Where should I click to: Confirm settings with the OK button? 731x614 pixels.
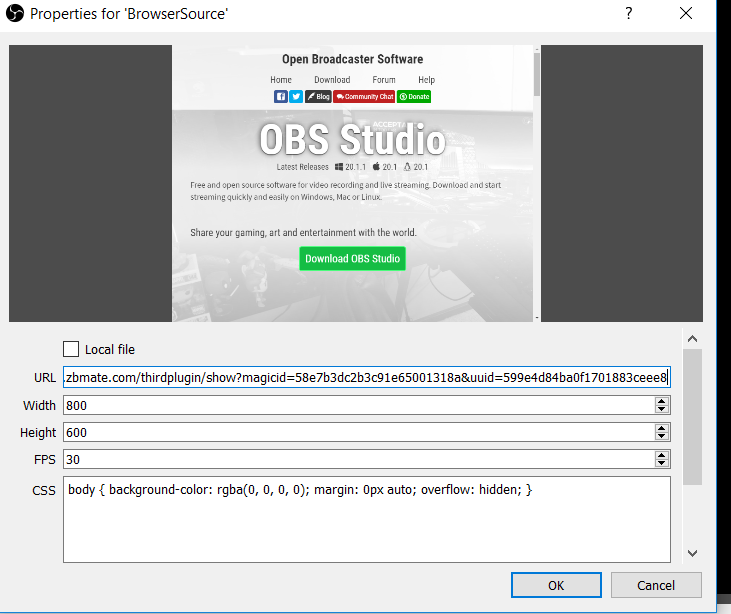(556, 585)
